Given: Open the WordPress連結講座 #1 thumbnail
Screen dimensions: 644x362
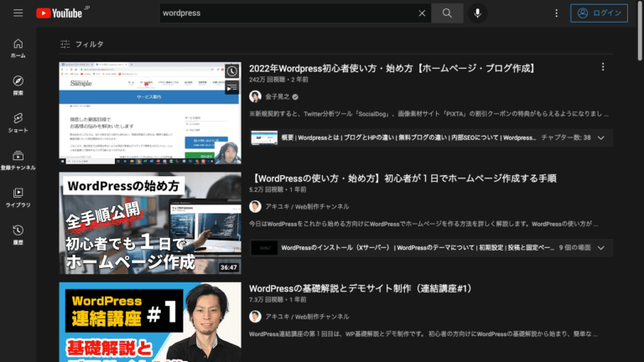Looking at the screenshot, I should pos(150,322).
